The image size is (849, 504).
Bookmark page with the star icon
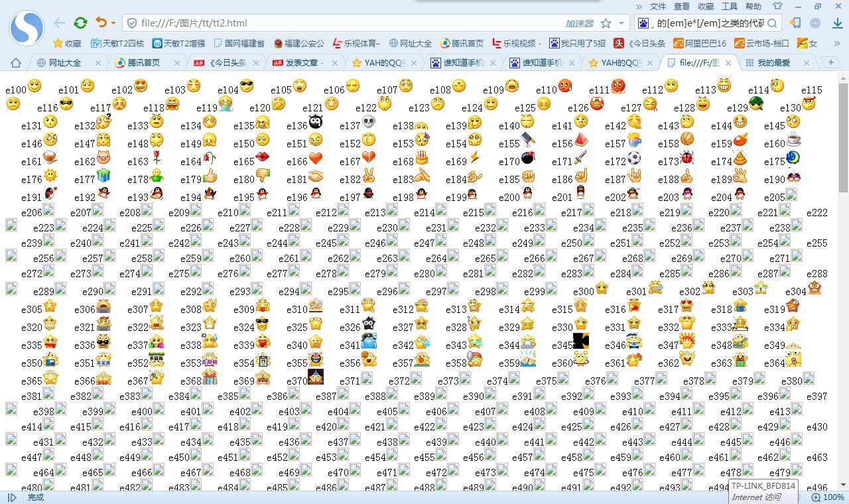pyautogui.click(x=606, y=23)
